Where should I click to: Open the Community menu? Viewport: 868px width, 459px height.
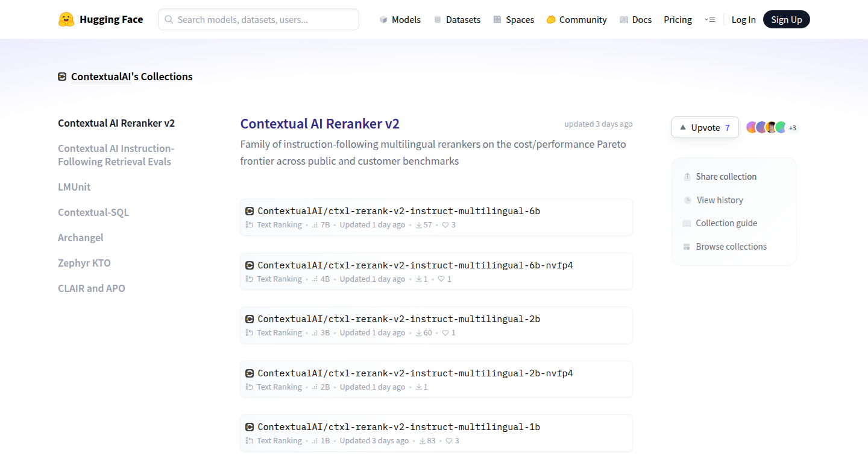tap(576, 19)
